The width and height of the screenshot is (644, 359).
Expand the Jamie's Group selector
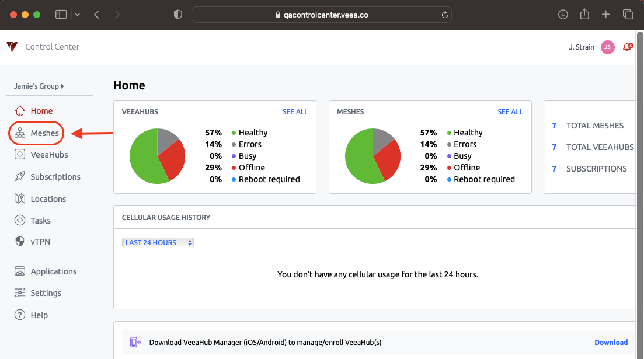tap(39, 86)
